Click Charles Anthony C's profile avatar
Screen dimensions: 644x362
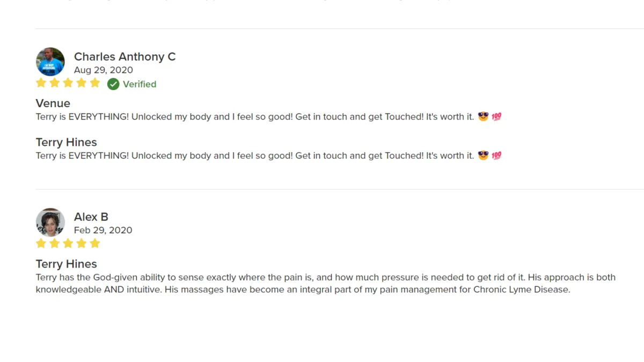coord(50,62)
